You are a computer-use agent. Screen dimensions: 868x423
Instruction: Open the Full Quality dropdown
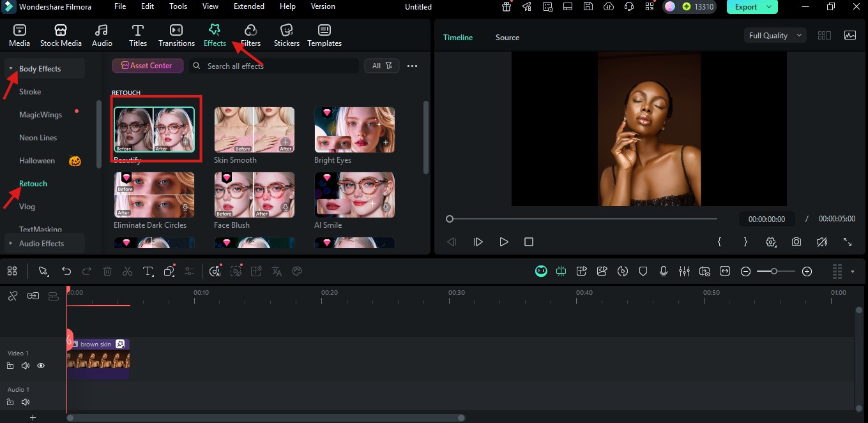pyautogui.click(x=775, y=36)
